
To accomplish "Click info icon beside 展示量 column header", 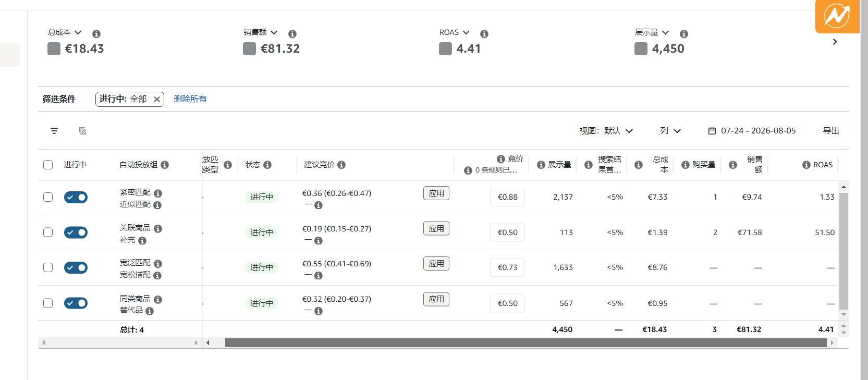I will [x=541, y=165].
